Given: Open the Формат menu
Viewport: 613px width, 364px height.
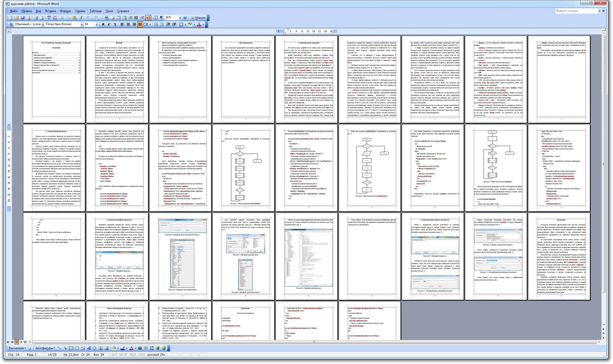Looking at the screenshot, I should click(65, 11).
